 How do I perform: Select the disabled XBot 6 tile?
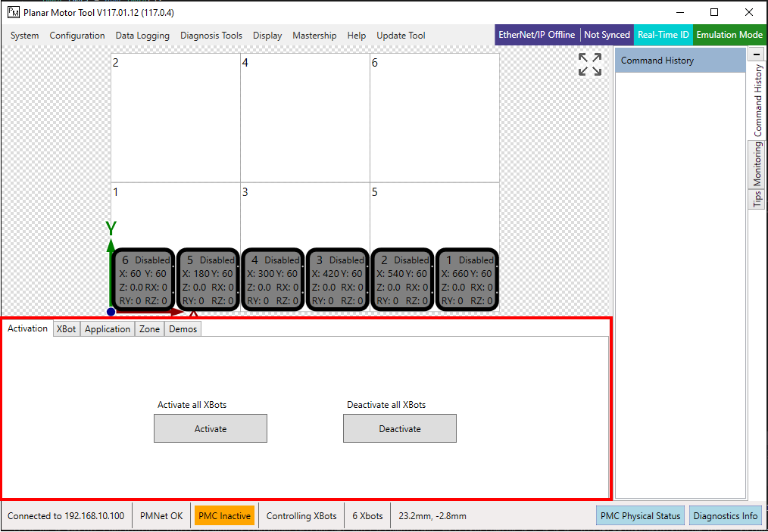142,278
